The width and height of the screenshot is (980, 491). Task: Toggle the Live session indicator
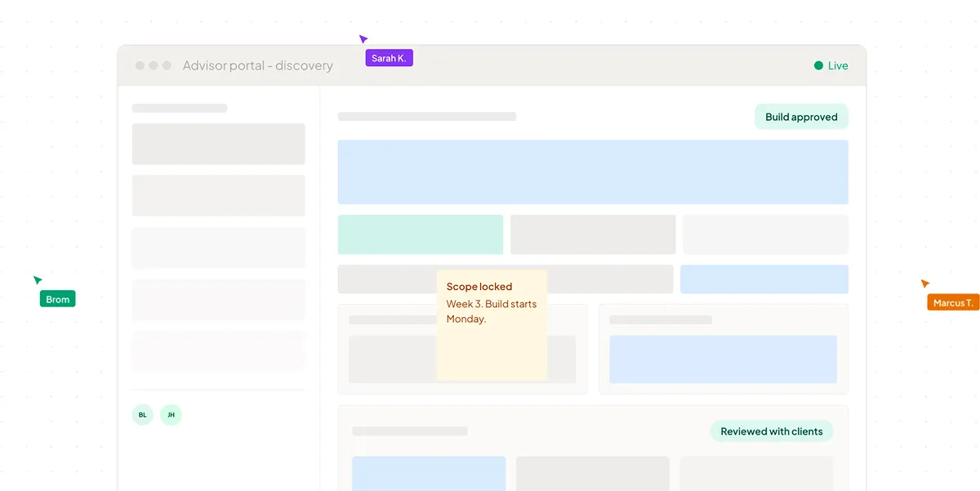point(831,65)
